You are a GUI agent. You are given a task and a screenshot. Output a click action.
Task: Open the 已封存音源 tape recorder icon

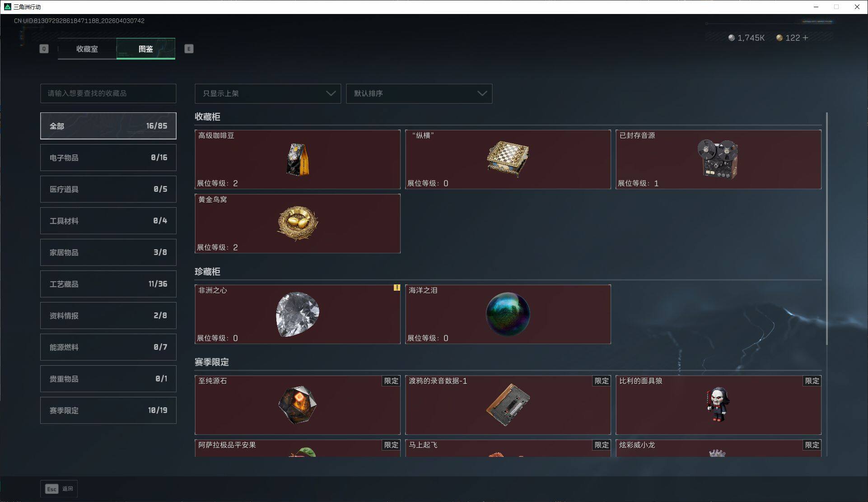pos(718,159)
